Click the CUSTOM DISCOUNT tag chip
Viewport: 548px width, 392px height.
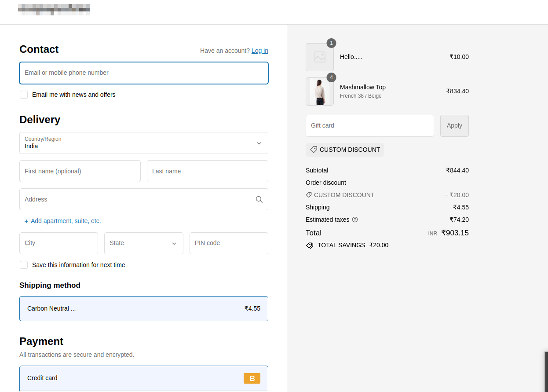pyautogui.click(x=345, y=150)
